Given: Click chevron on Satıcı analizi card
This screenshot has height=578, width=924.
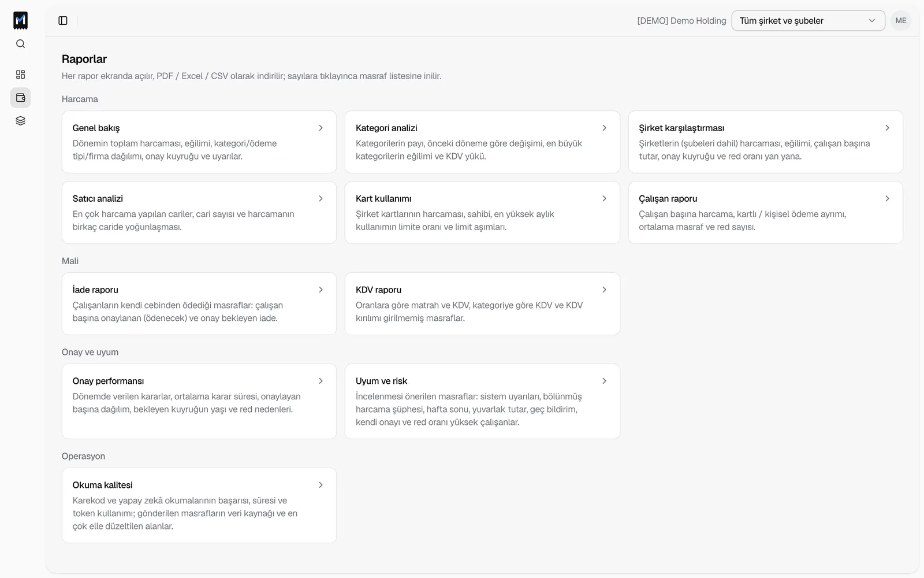Looking at the screenshot, I should [x=321, y=198].
